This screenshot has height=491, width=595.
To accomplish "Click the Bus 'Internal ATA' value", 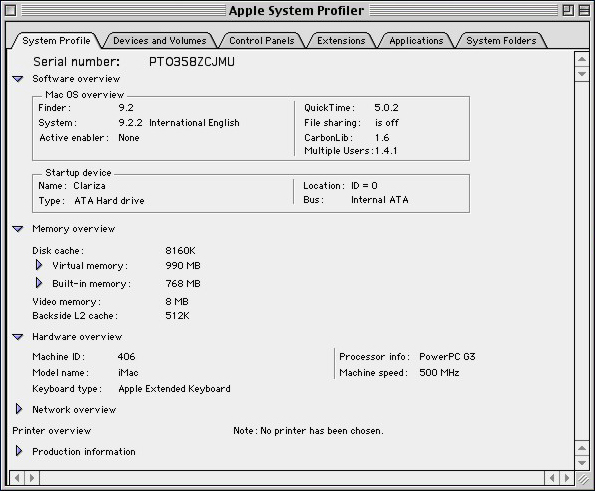I will pos(380,200).
